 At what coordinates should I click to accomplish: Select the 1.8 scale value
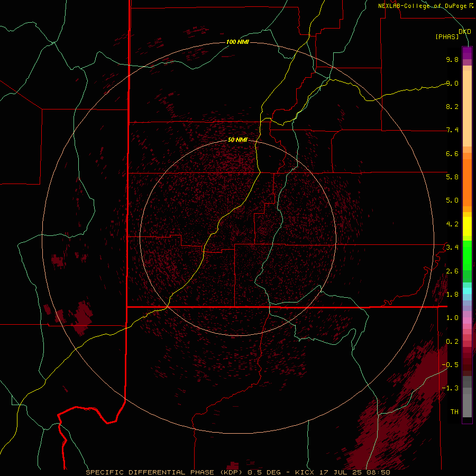click(x=452, y=295)
